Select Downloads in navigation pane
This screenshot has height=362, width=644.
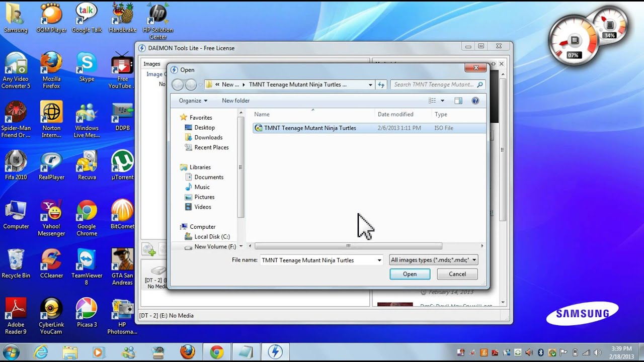203,137
